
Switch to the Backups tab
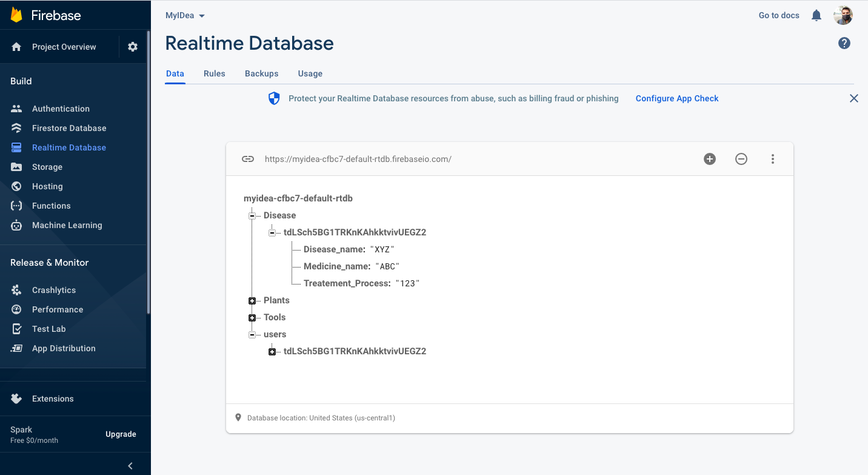[x=262, y=73]
